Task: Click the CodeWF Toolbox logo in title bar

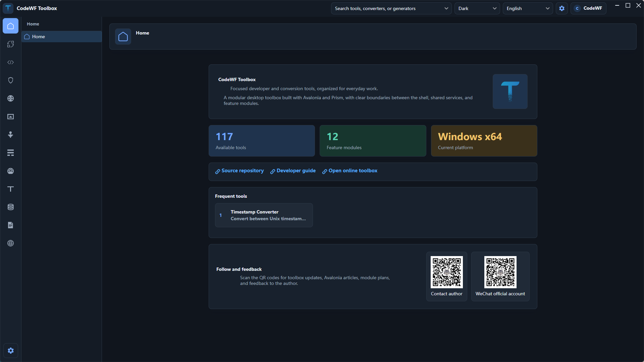Action: click(x=8, y=8)
